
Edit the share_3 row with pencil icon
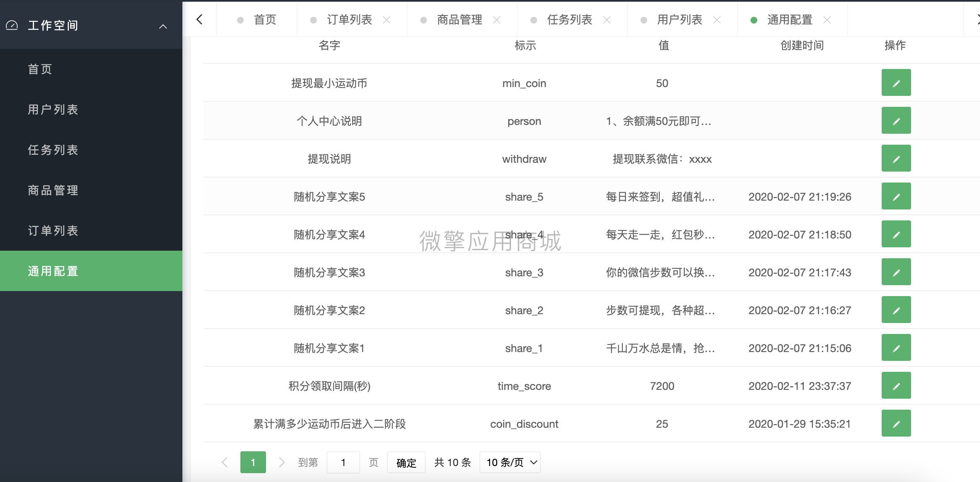point(896,272)
